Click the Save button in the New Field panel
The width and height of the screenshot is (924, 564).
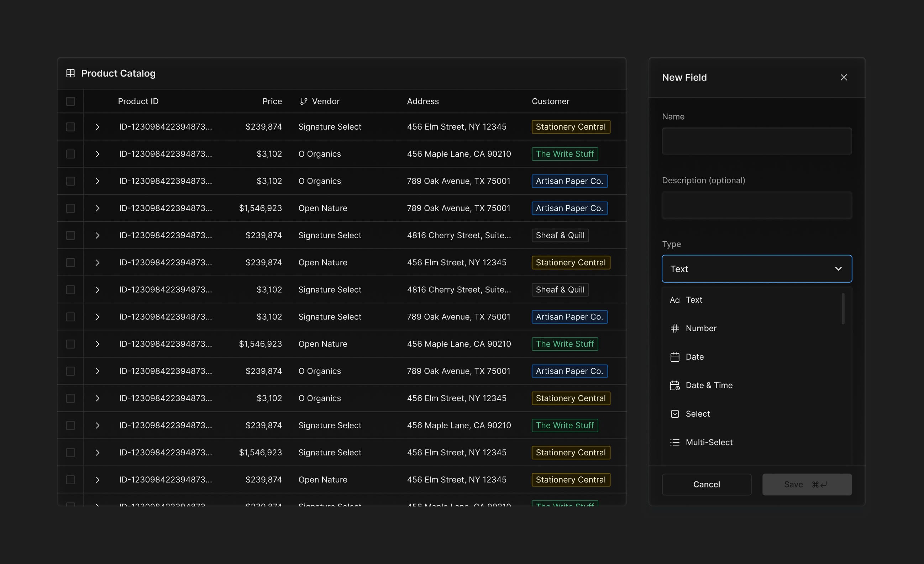807,484
